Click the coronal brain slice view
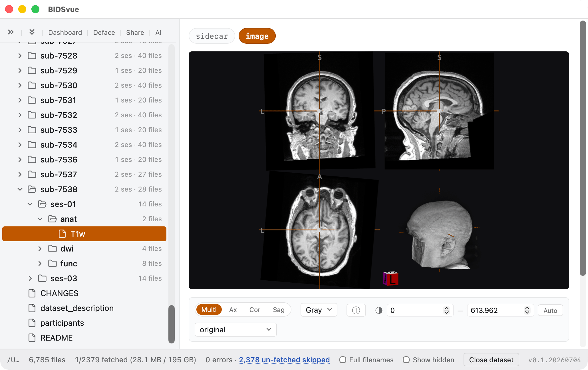This screenshot has height=370, width=588. [319, 111]
